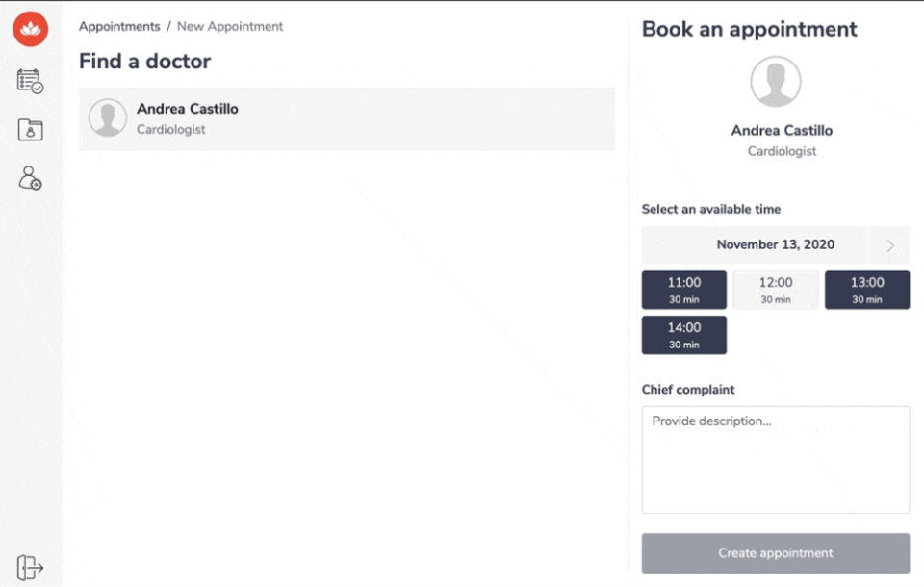
Task: Go to Appointments in the breadcrumb
Action: point(119,27)
